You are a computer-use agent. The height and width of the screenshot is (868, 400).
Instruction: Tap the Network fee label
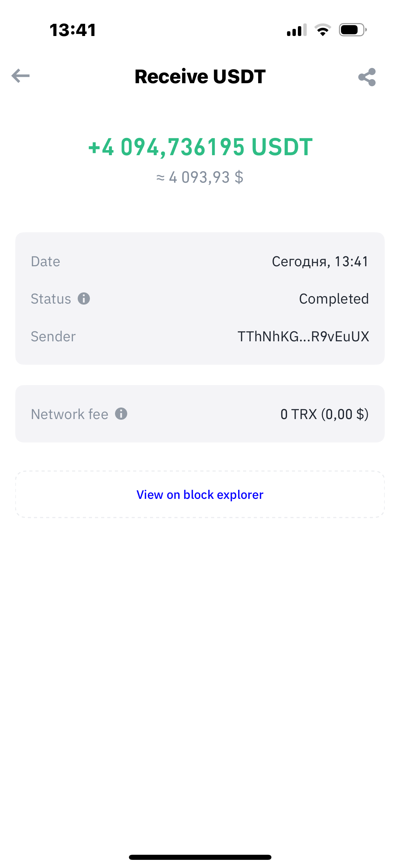point(70,414)
